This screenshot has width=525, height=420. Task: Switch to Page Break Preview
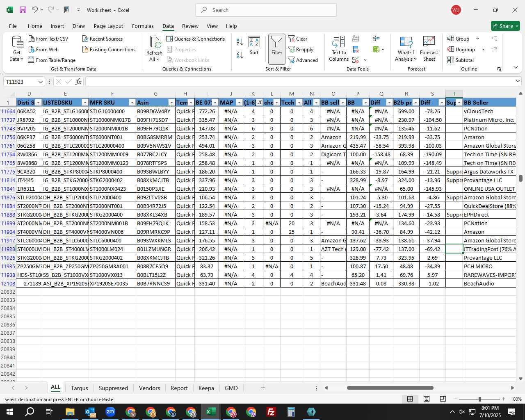tap(443, 399)
